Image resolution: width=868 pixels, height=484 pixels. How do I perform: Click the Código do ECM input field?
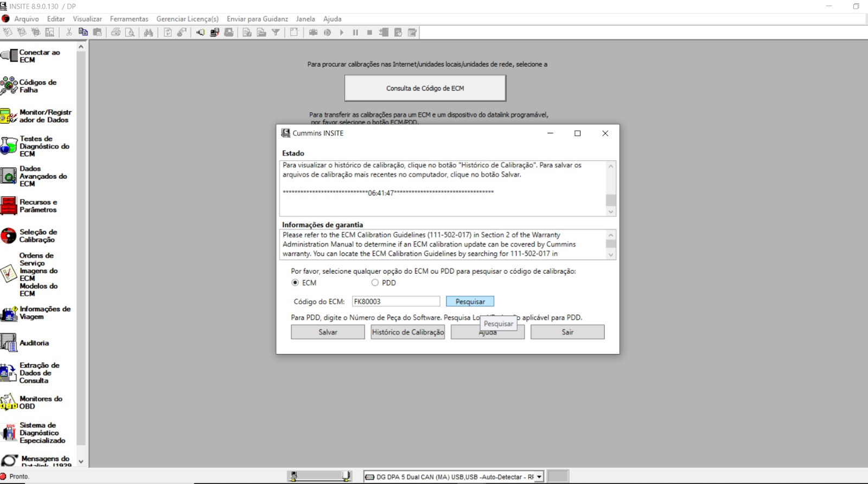pyautogui.click(x=396, y=301)
